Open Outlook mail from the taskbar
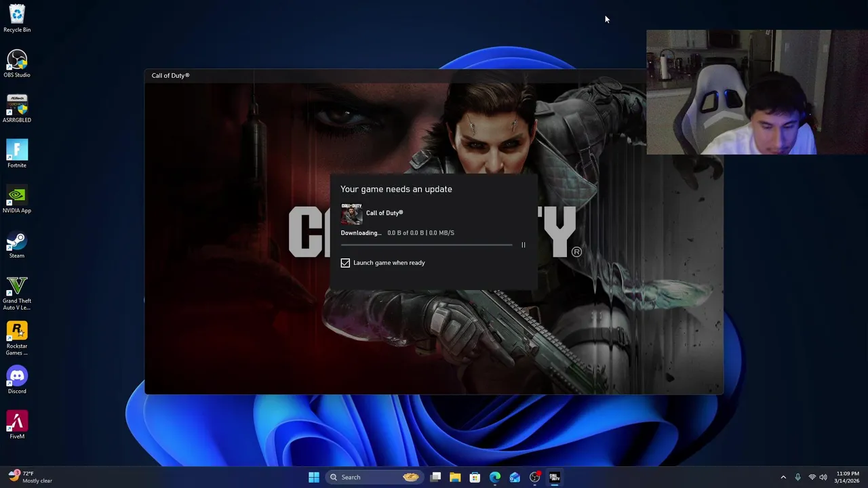The image size is (868, 488). click(515, 477)
